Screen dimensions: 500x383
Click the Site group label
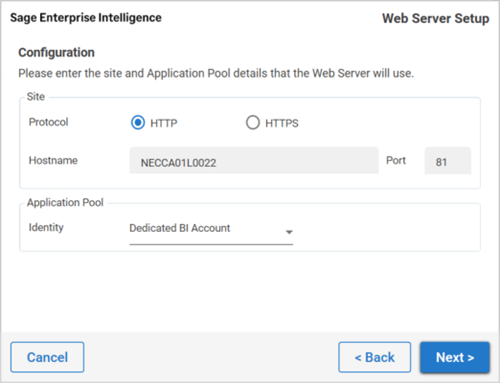[x=36, y=97]
